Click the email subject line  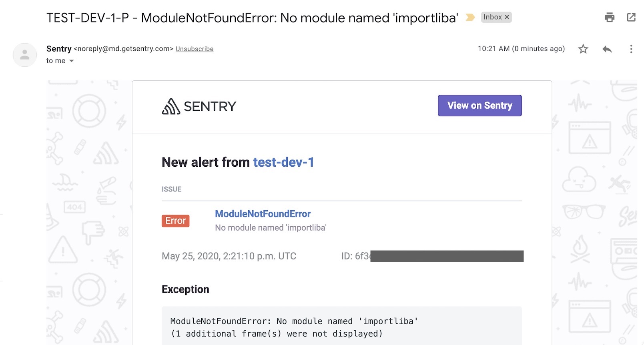coord(252,18)
